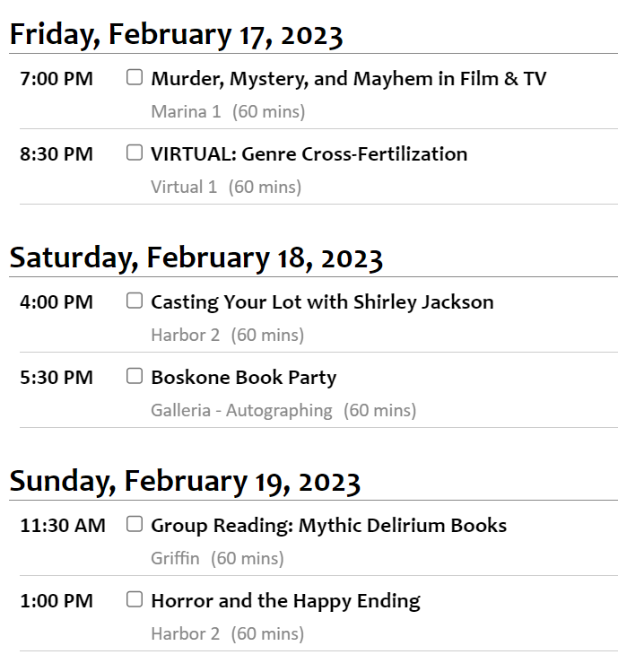Tick the VIRTUAL: Genre Cross-Fertilization checkbox
The width and height of the screenshot is (618, 672).
(135, 153)
